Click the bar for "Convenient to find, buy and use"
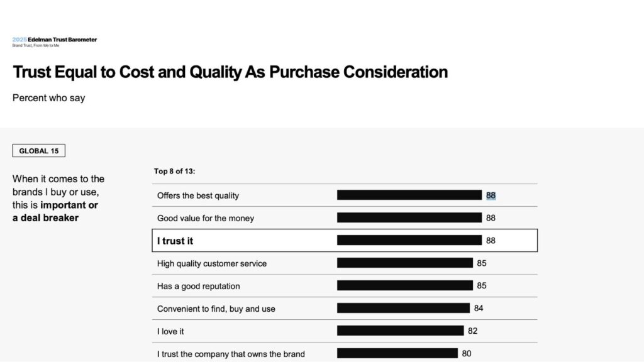 click(403, 309)
